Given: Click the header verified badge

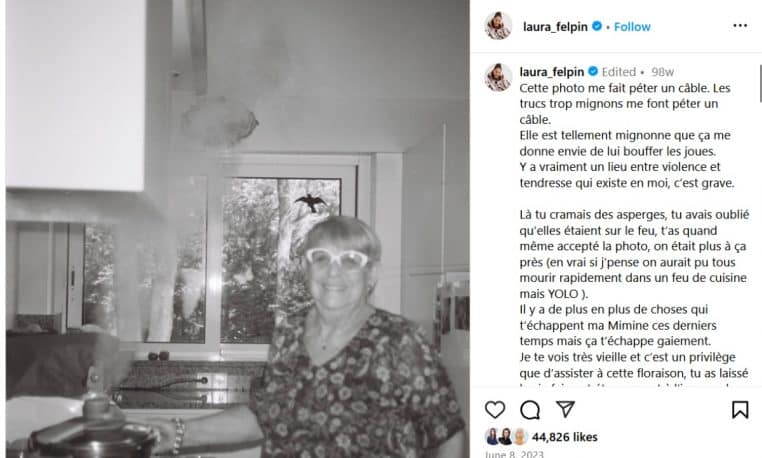Looking at the screenshot, I should point(597,26).
